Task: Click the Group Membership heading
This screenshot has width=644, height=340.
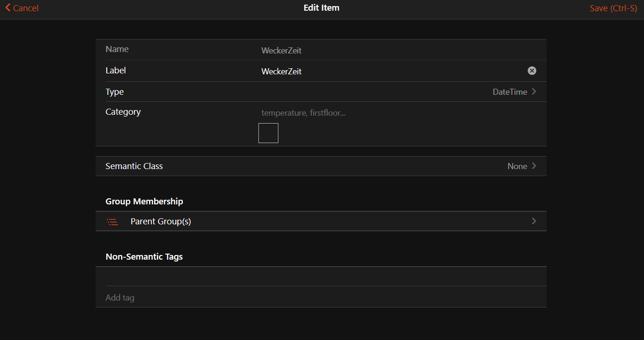Action: coord(144,202)
